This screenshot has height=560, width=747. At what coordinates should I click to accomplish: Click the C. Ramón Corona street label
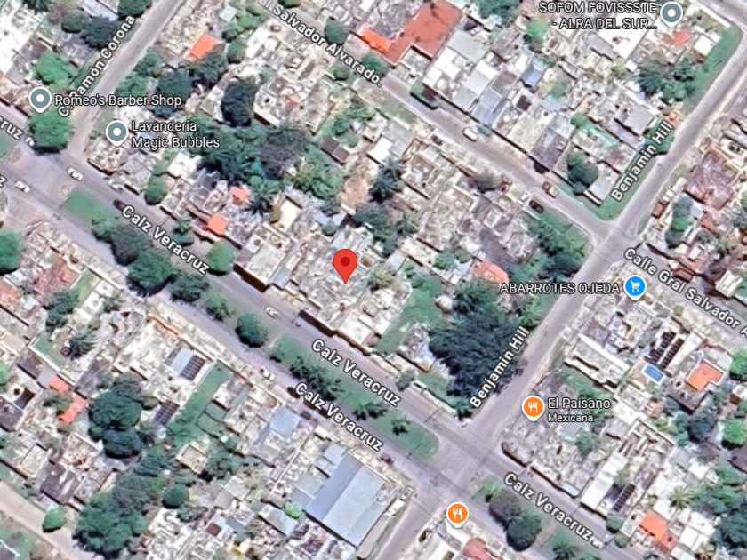pos(96,65)
